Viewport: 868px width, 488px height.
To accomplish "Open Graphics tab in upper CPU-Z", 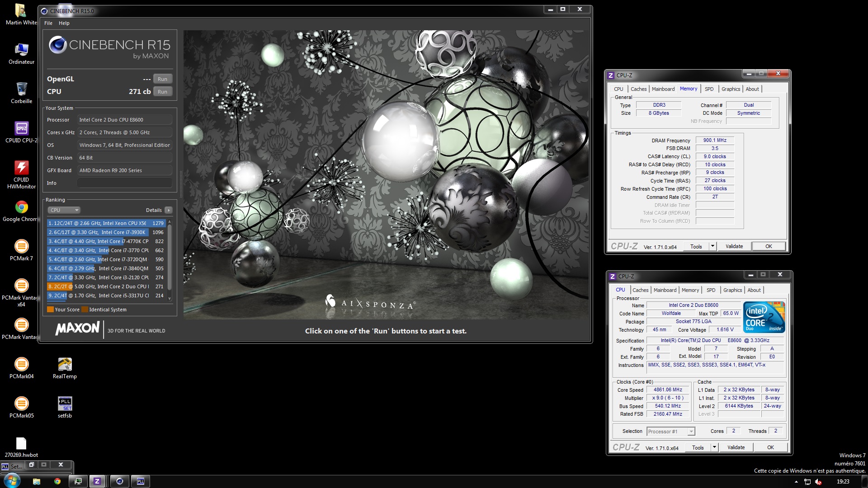I will 731,89.
